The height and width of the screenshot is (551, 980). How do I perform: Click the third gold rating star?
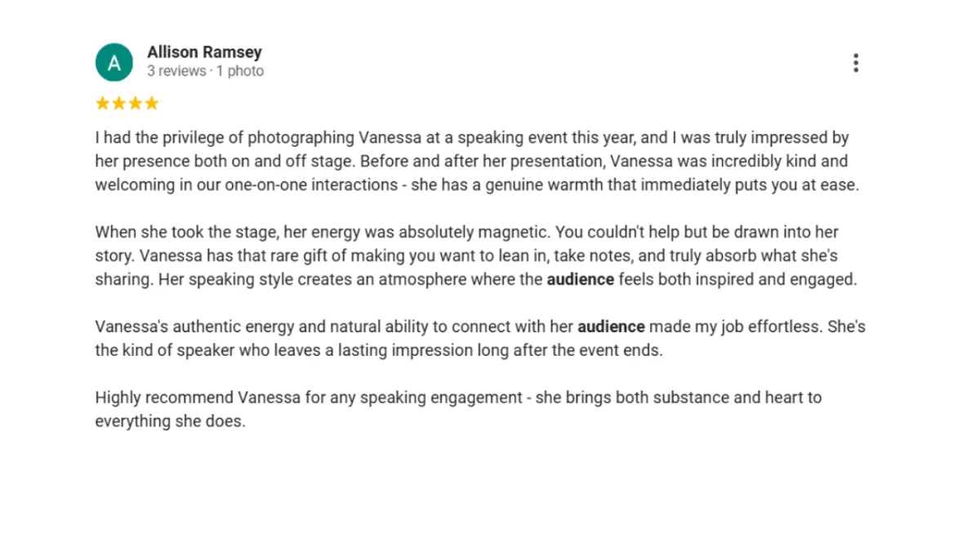[135, 104]
